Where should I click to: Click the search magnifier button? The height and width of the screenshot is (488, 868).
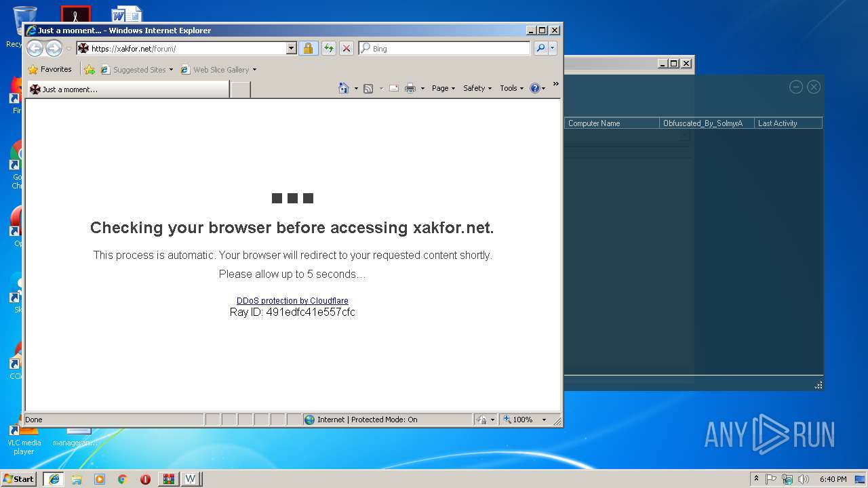540,48
